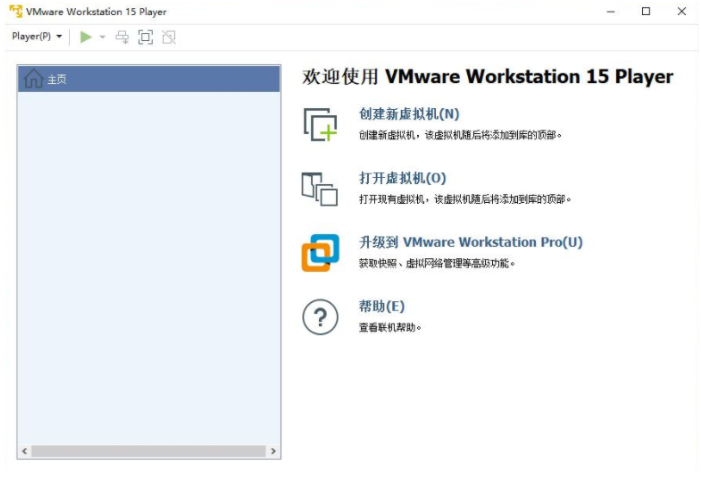Click the VMware Workstation Pro upgrade icon
The image size is (701, 484).
pos(320,253)
